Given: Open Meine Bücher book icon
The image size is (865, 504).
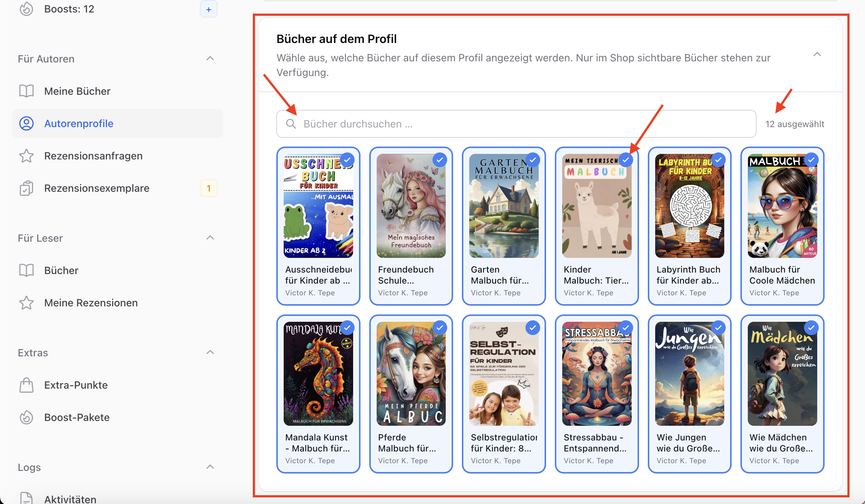Looking at the screenshot, I should [26, 91].
